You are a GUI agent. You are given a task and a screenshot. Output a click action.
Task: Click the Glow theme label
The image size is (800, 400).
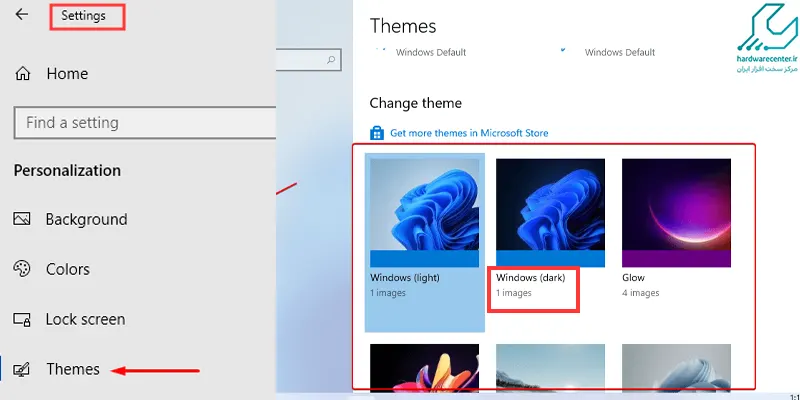pyautogui.click(x=633, y=278)
